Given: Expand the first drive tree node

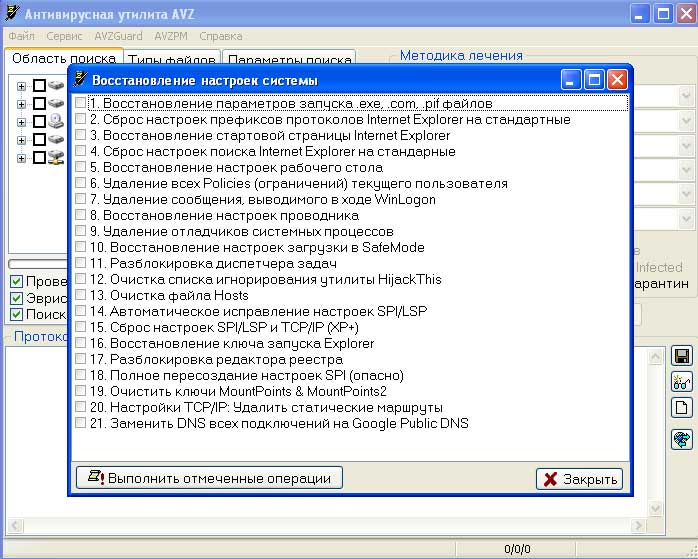Looking at the screenshot, I should 21,86.
